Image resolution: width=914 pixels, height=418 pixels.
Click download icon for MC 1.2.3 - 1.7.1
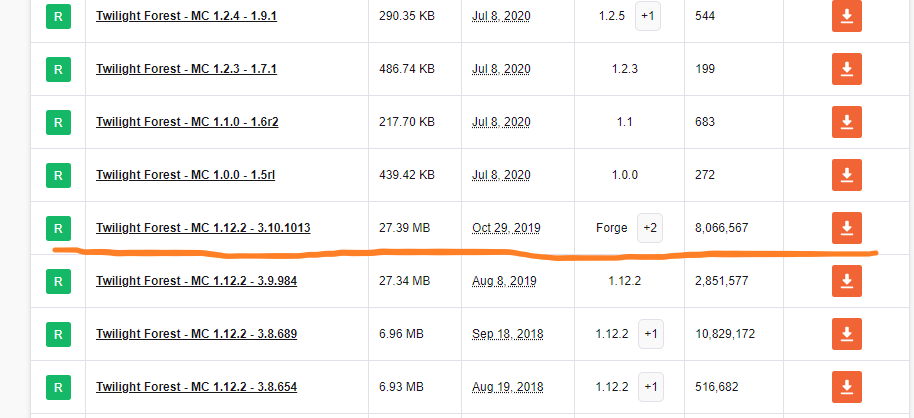[846, 69]
